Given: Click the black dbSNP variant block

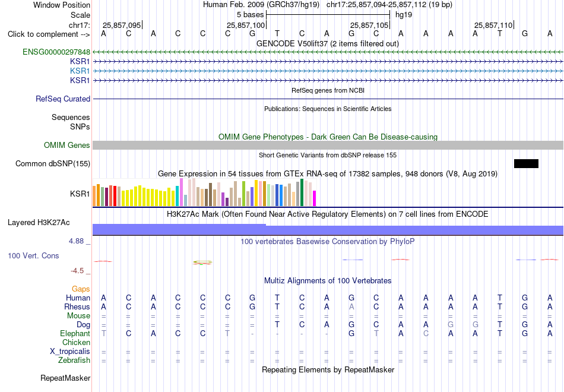Looking at the screenshot, I should (x=526, y=163).
